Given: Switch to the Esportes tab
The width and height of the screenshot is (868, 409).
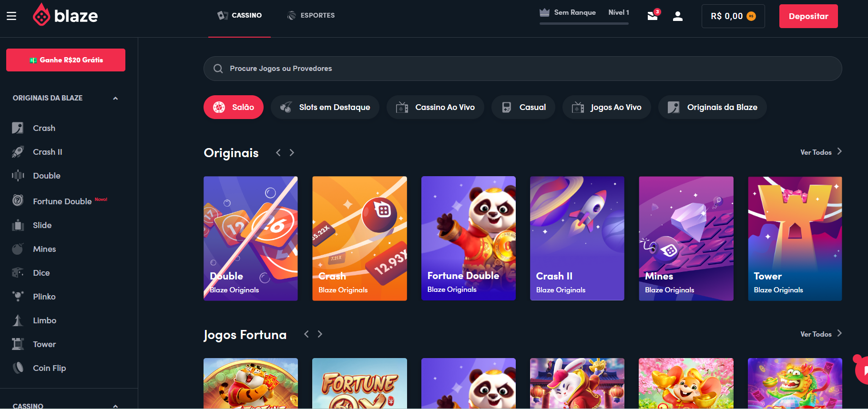Looking at the screenshot, I should click(x=311, y=15).
